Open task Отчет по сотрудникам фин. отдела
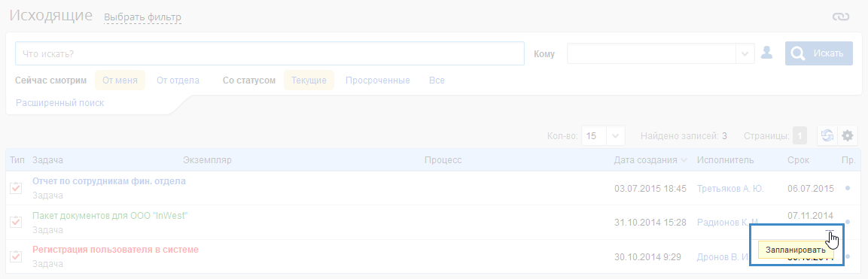This screenshot has height=279, width=868. (x=109, y=180)
